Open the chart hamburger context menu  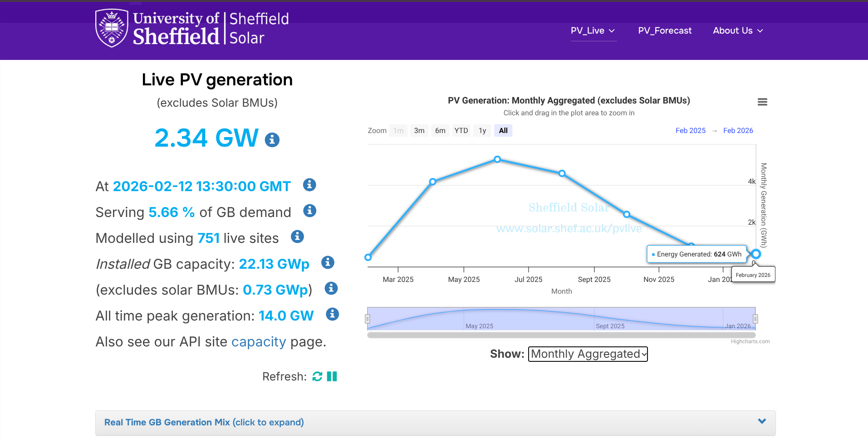(x=762, y=102)
